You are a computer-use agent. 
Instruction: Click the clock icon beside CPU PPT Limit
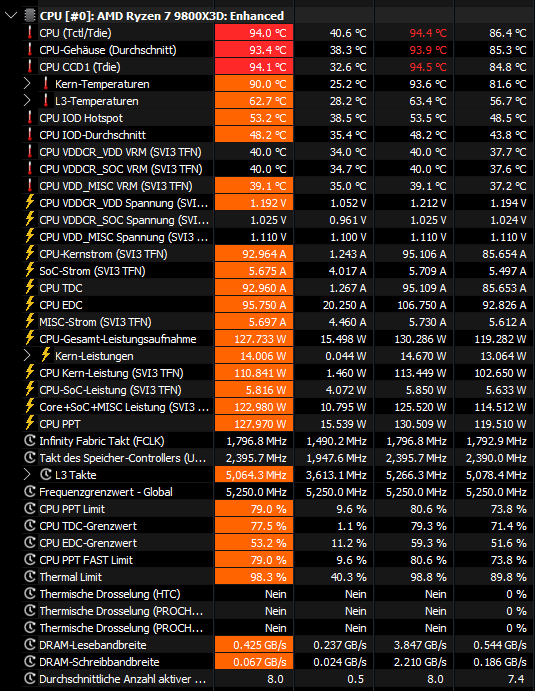click(x=30, y=509)
